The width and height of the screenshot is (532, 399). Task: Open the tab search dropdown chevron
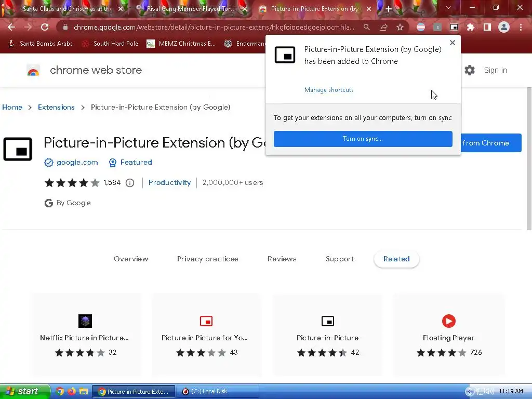pos(448,7)
